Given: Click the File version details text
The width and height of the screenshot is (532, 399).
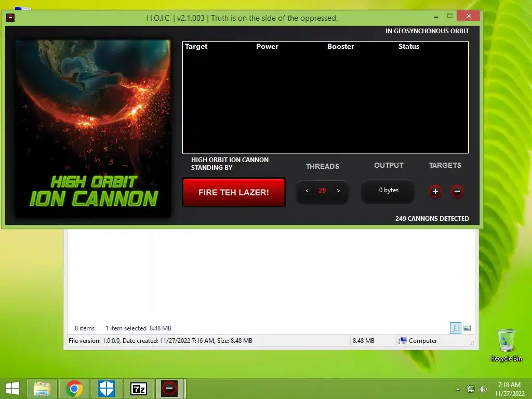Looking at the screenshot, I should point(161,341).
